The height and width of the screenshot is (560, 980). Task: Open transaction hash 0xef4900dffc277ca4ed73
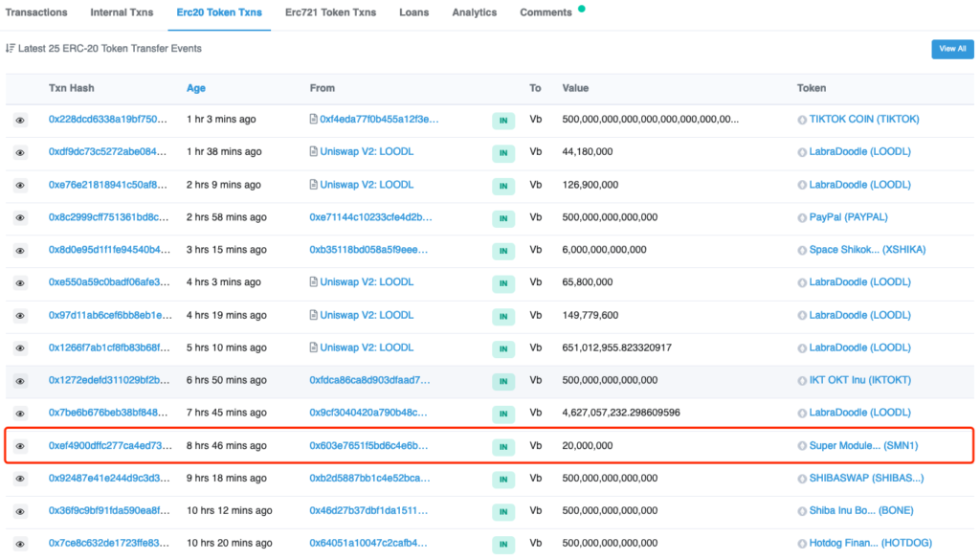click(x=111, y=446)
